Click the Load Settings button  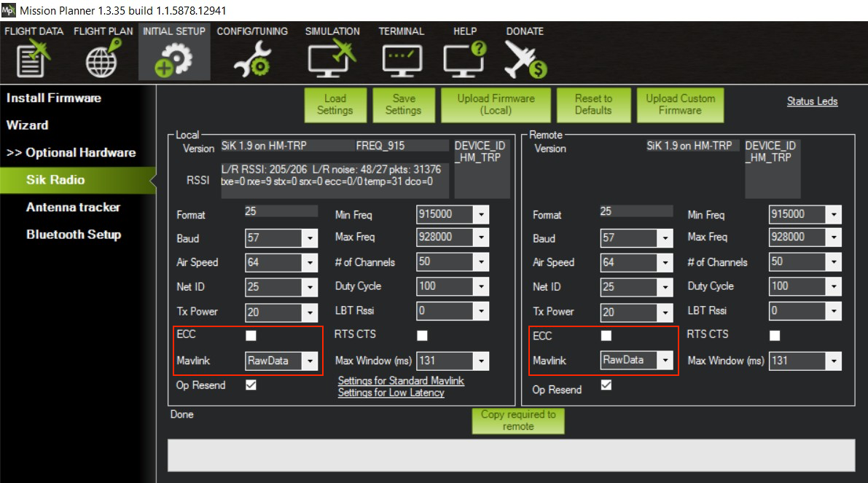click(x=335, y=105)
